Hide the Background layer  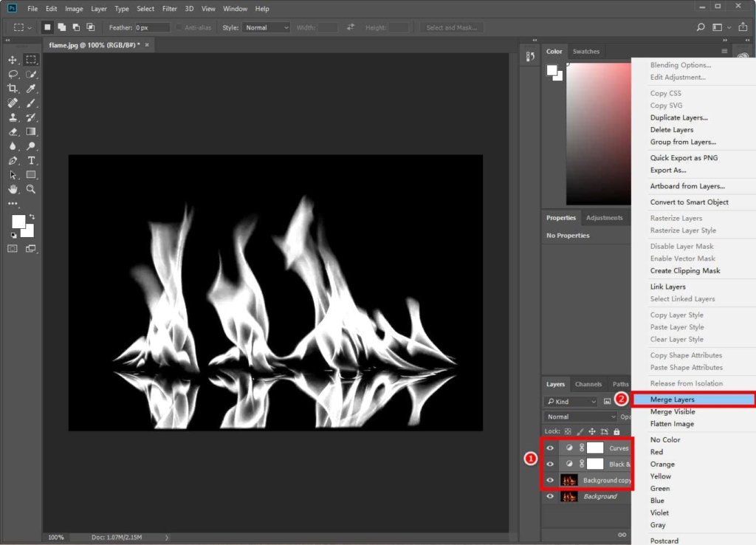550,496
